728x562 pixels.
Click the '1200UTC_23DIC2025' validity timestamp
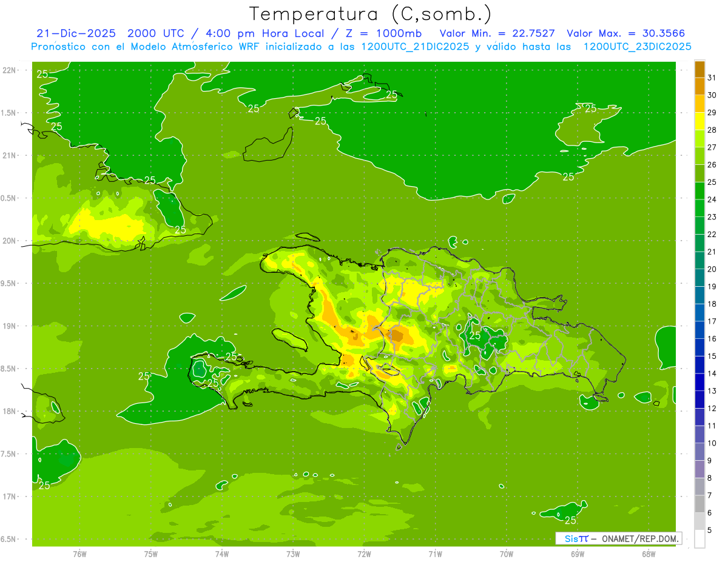pos(637,47)
